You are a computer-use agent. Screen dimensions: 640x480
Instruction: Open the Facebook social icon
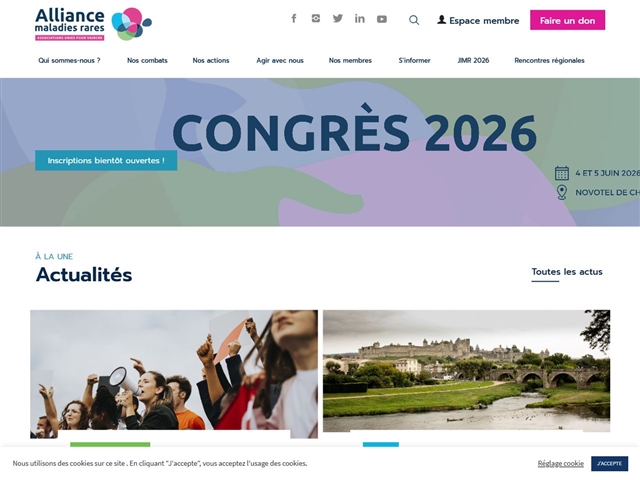tap(294, 18)
